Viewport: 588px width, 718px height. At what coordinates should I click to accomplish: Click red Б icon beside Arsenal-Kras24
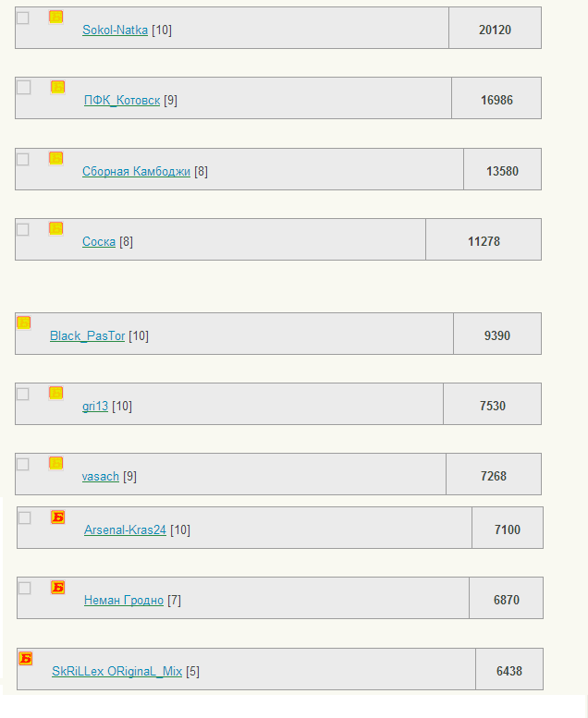tap(57, 517)
